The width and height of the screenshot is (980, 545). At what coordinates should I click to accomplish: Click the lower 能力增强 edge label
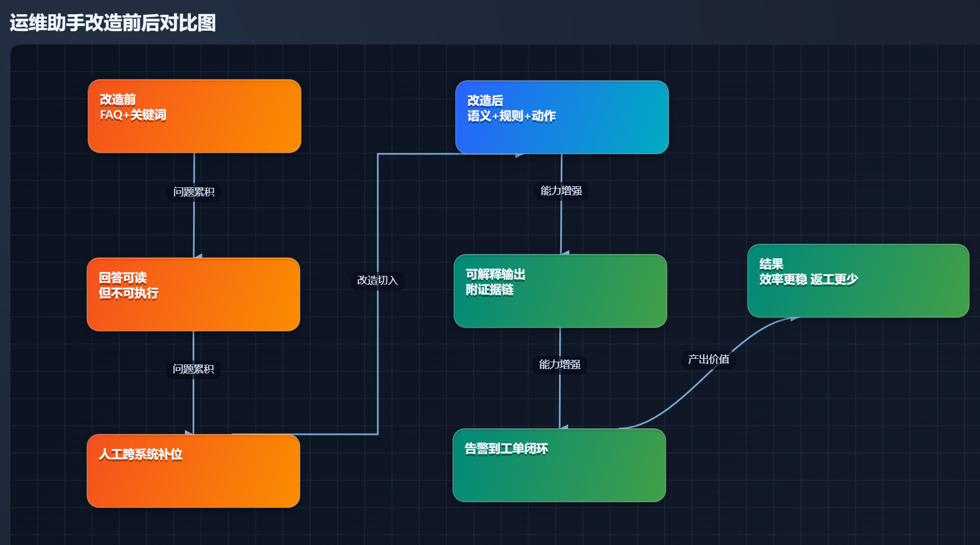coord(561,365)
